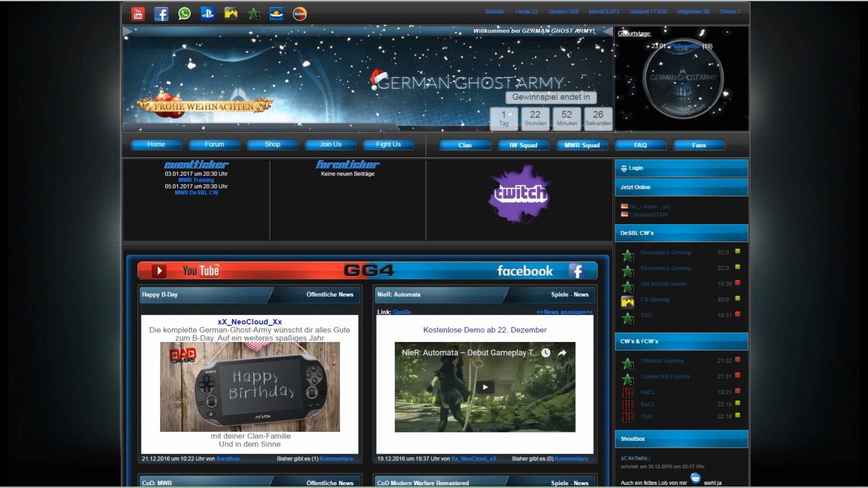Image resolution: width=868 pixels, height=488 pixels.
Task: Click the right arrow of welcome ticker
Action: click(x=608, y=31)
